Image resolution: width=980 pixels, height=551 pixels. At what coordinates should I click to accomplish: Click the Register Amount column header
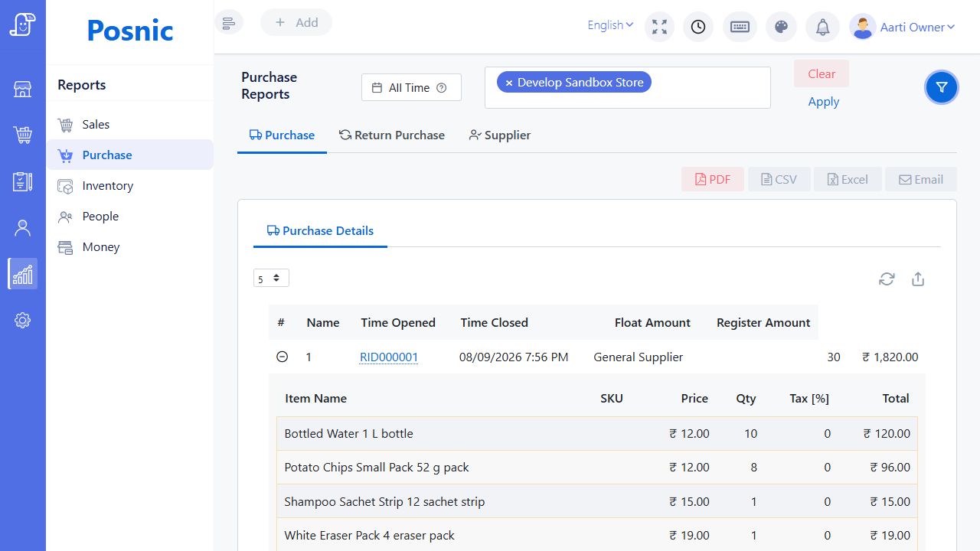763,322
